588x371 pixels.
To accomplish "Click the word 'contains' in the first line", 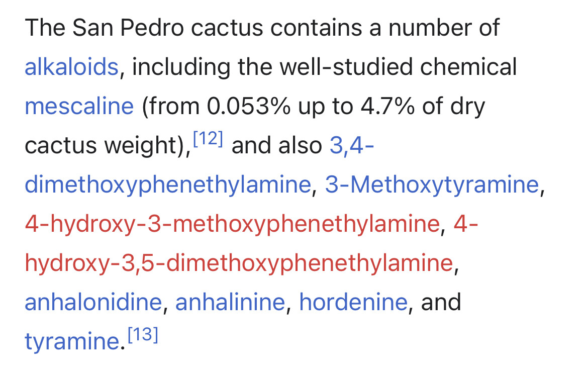I will [316, 28].
